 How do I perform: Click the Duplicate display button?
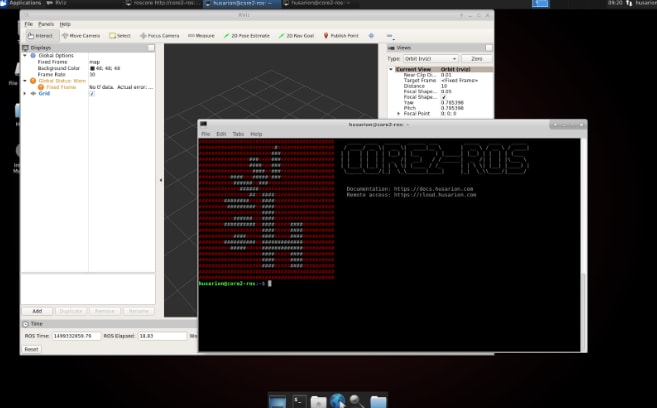(x=71, y=311)
